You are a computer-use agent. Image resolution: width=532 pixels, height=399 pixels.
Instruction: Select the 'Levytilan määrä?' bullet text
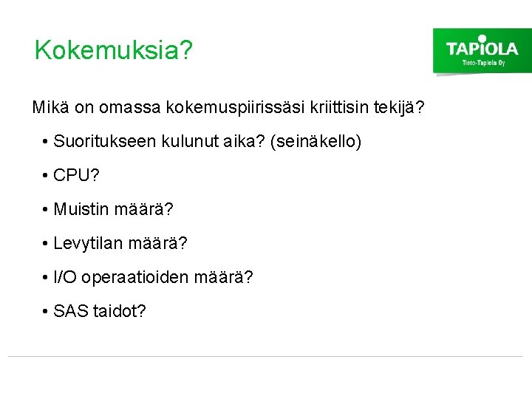pyautogui.click(x=121, y=243)
